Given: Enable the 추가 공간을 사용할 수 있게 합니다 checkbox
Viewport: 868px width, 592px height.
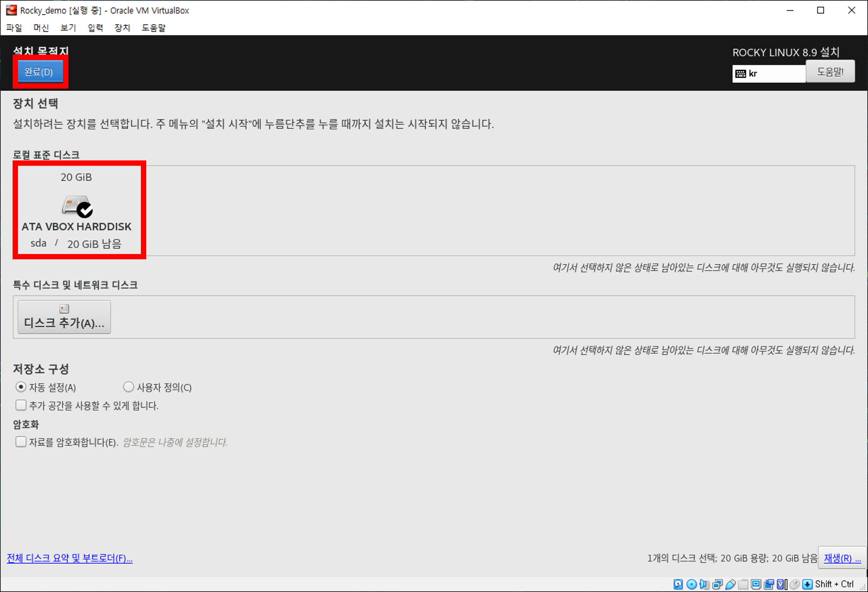Looking at the screenshot, I should (21, 405).
